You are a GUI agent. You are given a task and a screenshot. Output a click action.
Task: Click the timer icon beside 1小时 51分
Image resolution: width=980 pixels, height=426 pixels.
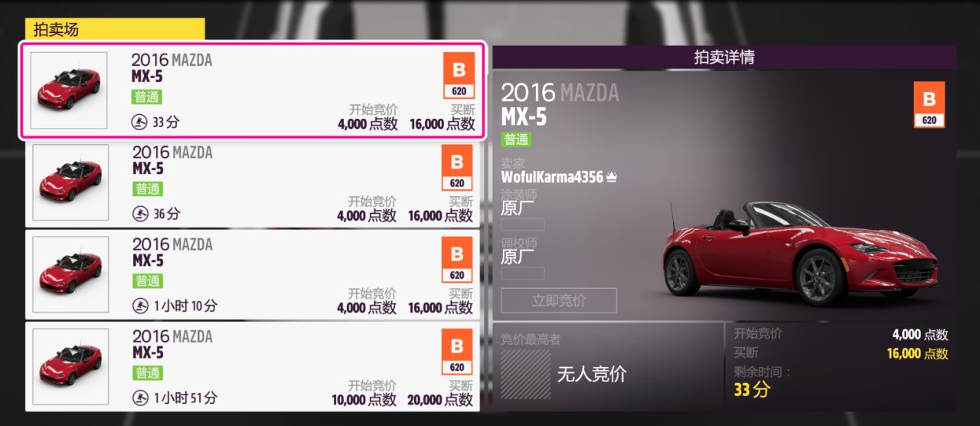pyautogui.click(x=140, y=398)
